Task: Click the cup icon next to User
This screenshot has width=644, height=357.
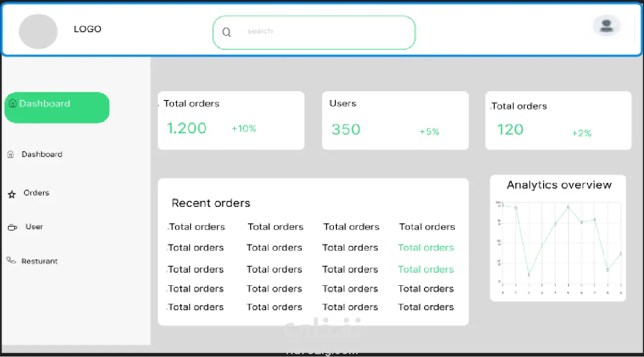Action: tap(12, 227)
